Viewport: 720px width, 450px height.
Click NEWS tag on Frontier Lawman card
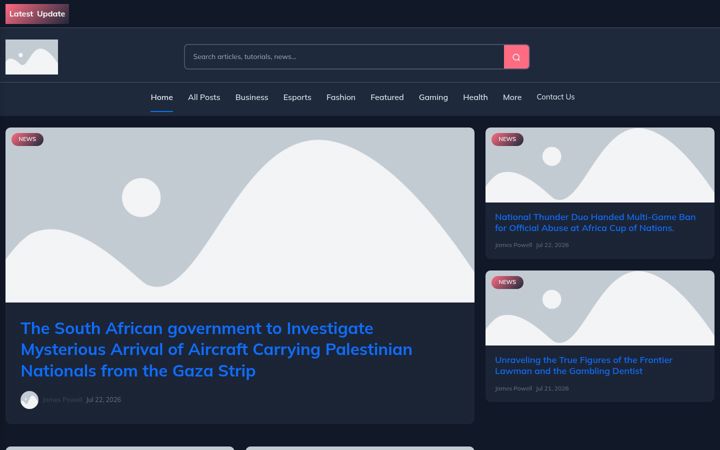point(507,282)
